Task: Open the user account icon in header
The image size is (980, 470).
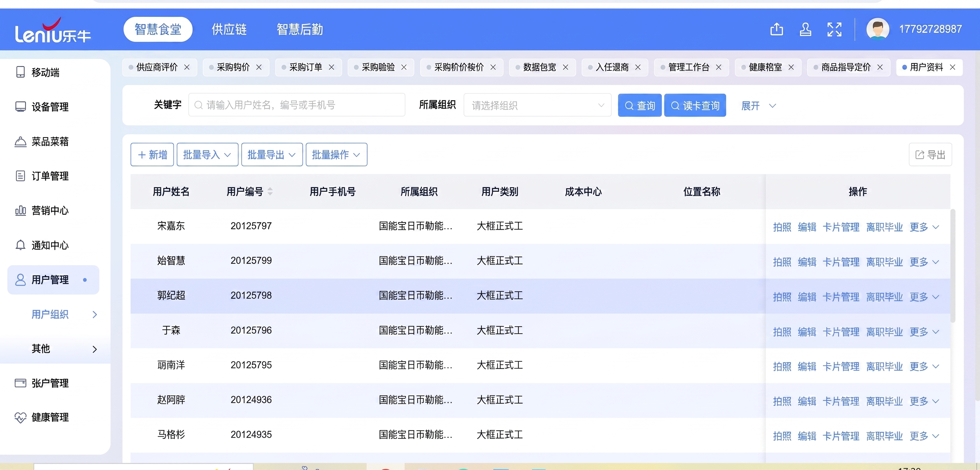Action: pos(805,29)
